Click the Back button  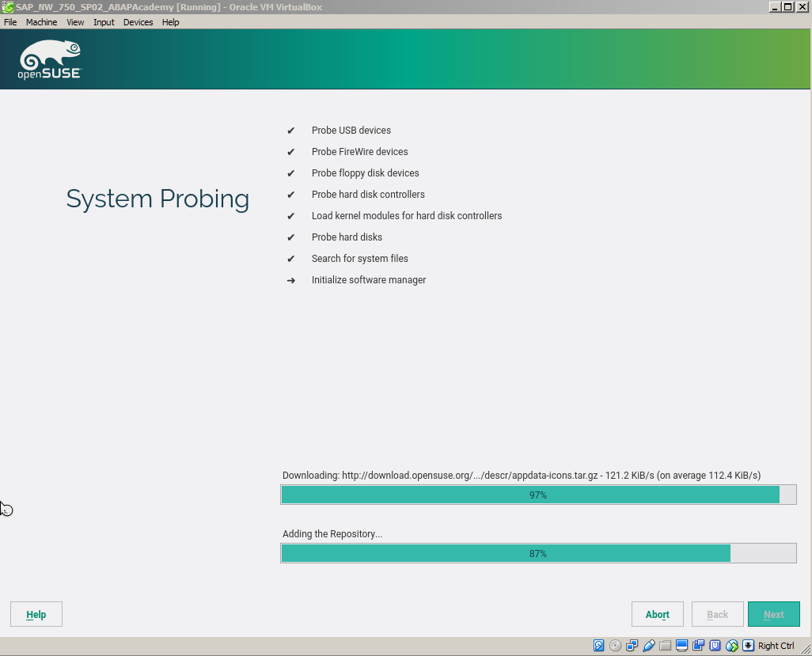(x=717, y=614)
